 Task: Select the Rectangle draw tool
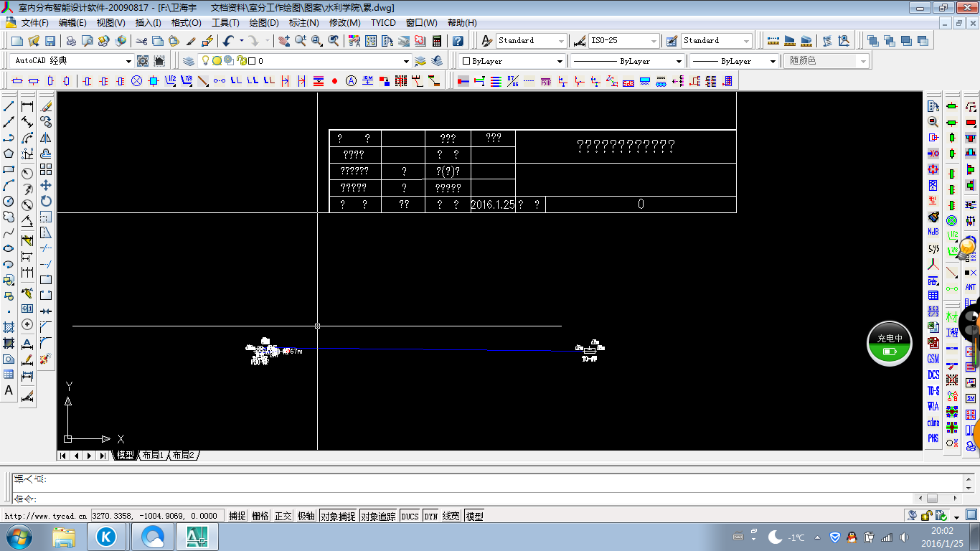point(9,169)
